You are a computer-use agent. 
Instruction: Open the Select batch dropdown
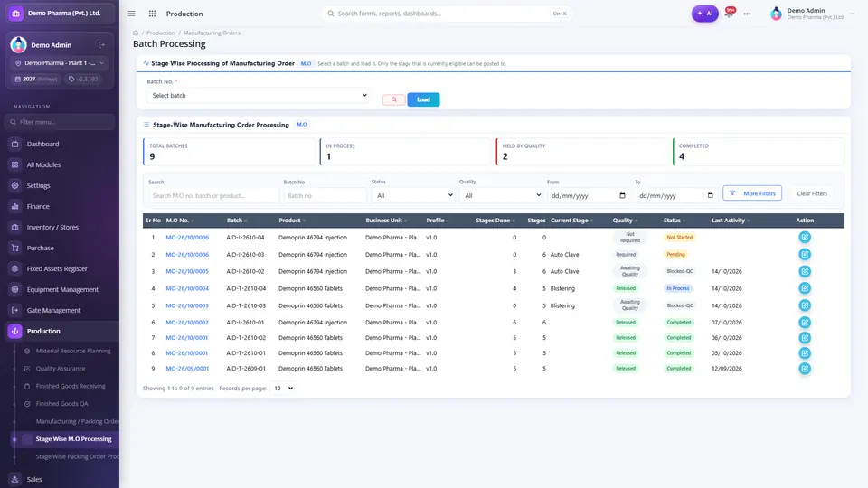click(258, 95)
